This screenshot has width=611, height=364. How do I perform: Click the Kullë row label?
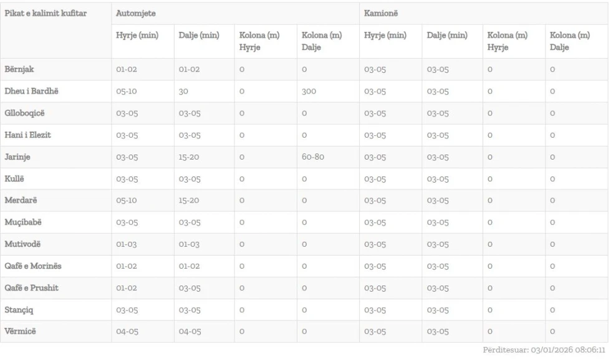[15, 179]
